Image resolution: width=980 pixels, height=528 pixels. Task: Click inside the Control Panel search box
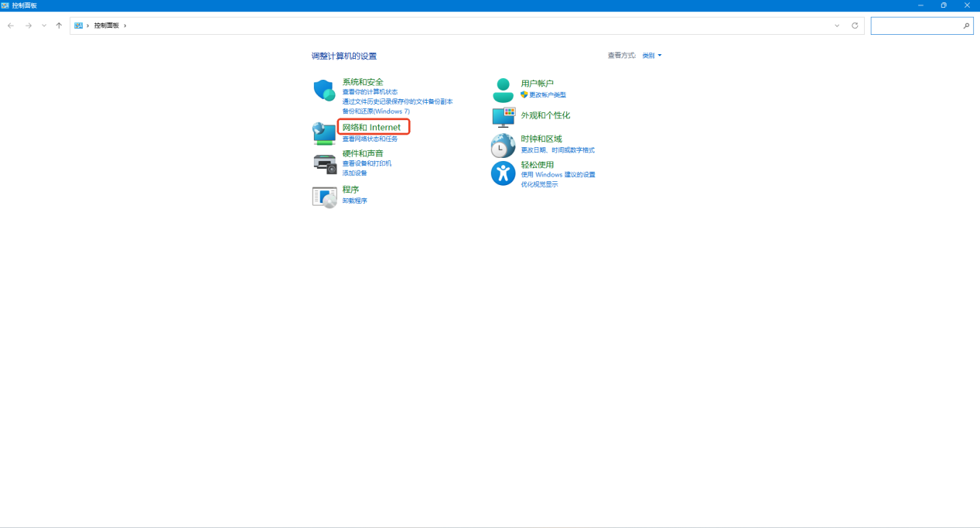(916, 26)
